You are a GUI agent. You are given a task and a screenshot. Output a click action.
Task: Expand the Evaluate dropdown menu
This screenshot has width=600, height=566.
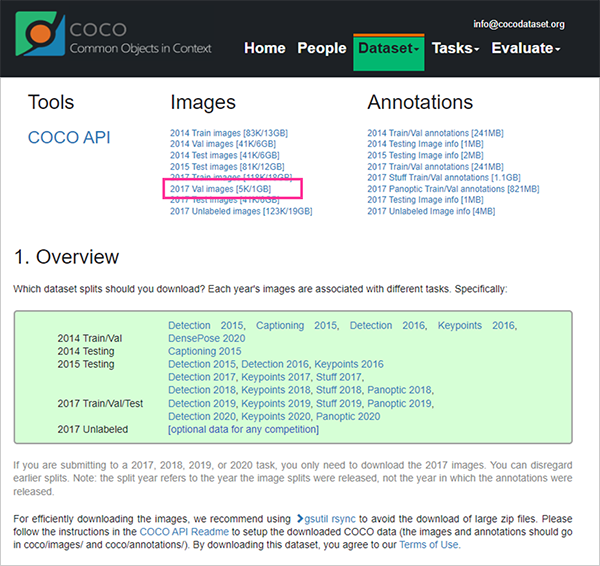(526, 48)
